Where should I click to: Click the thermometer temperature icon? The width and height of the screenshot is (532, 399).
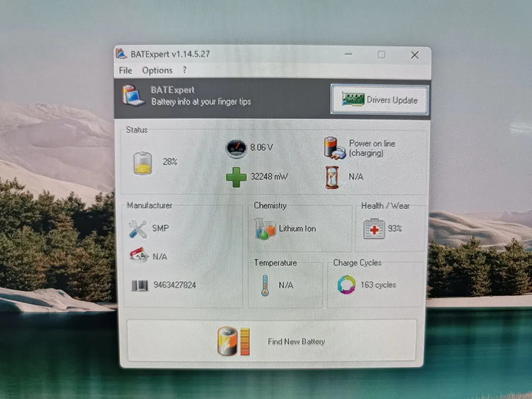[265, 286]
